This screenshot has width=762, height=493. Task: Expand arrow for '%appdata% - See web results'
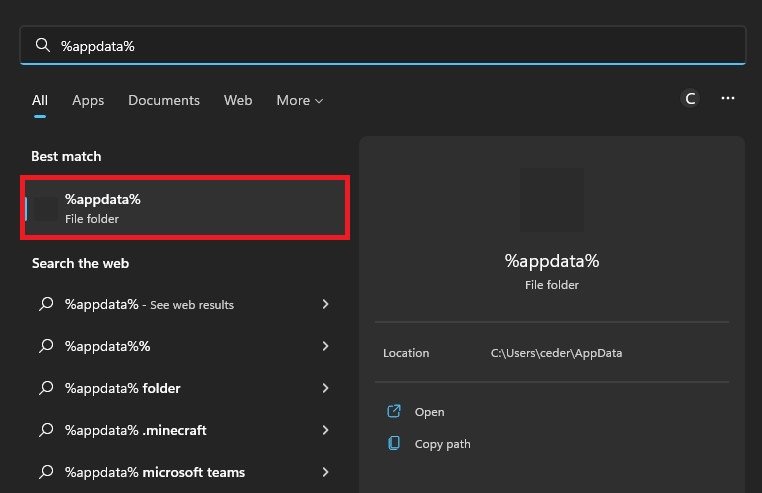(326, 304)
